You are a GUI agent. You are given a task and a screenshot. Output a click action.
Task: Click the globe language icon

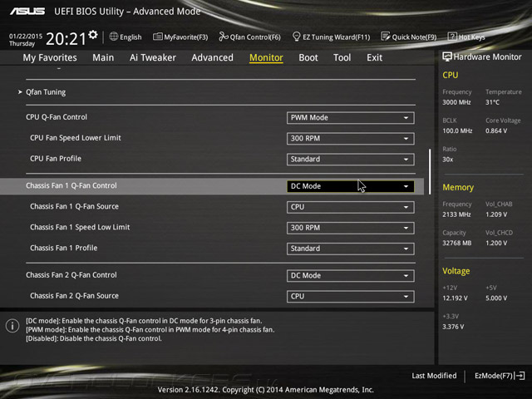click(114, 37)
